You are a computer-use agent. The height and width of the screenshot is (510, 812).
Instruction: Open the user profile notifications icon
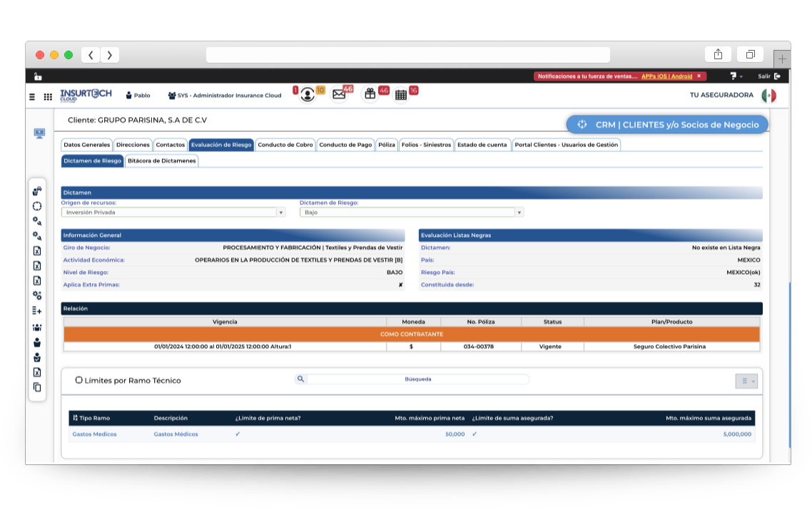pyautogui.click(x=308, y=95)
